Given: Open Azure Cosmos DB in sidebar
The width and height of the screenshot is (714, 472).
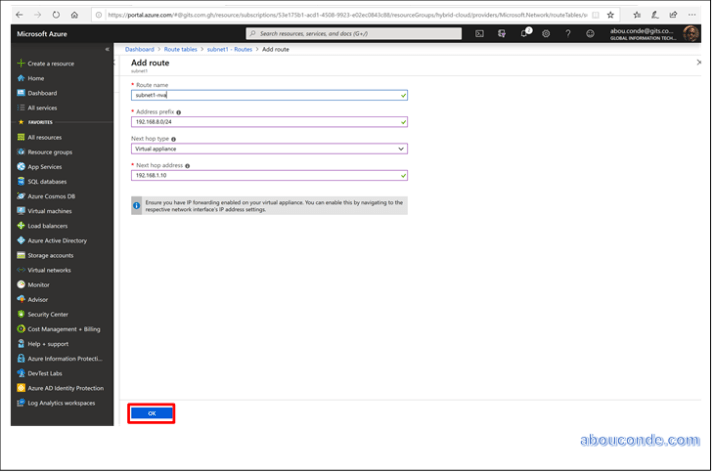Looking at the screenshot, I should point(51,196).
